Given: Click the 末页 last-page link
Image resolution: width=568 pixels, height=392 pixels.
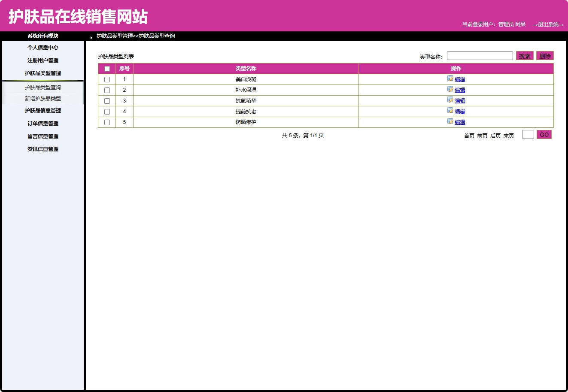Looking at the screenshot, I should click(x=508, y=135).
